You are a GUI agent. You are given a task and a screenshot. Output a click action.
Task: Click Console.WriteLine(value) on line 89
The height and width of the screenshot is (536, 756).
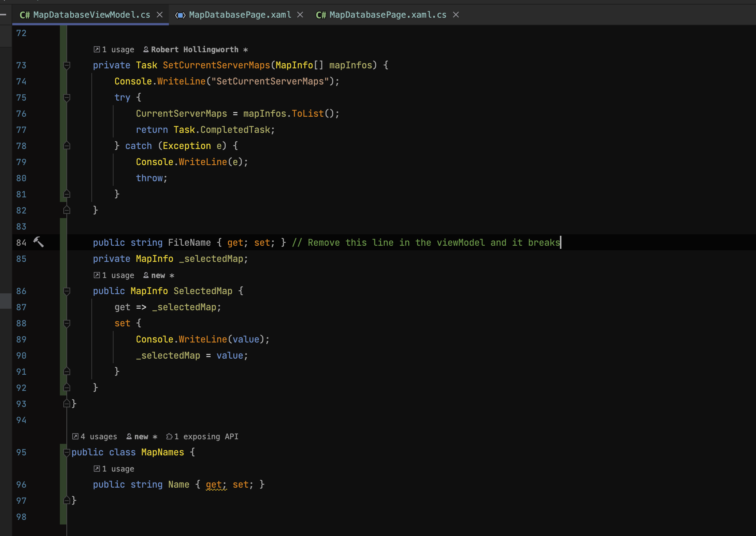[200, 339]
